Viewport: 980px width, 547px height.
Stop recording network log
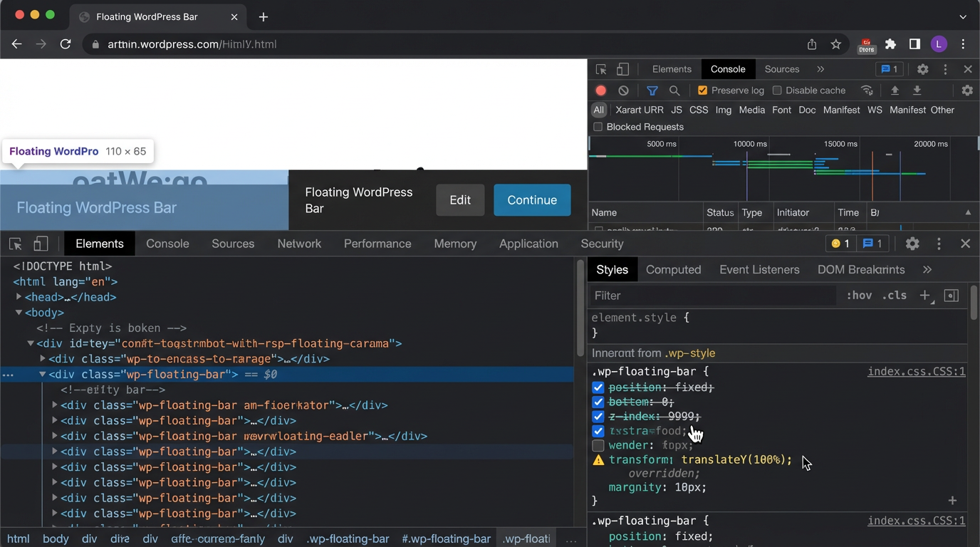(600, 90)
